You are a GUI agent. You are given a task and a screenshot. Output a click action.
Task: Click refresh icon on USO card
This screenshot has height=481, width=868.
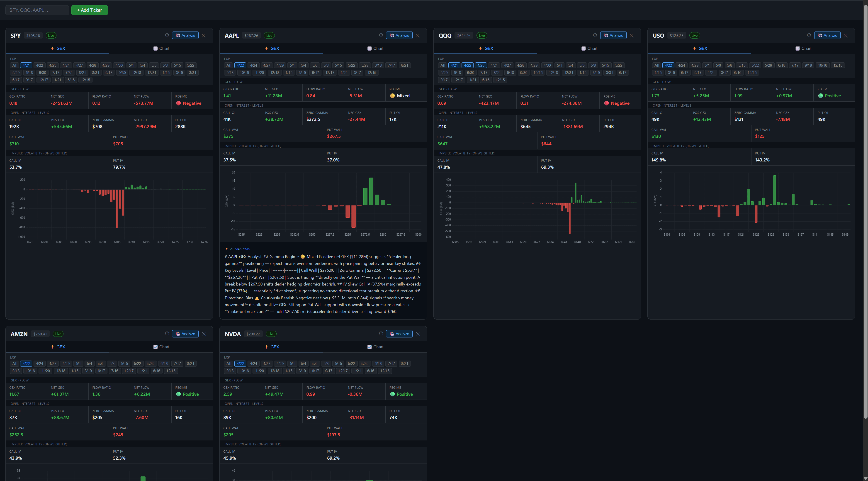coord(809,35)
